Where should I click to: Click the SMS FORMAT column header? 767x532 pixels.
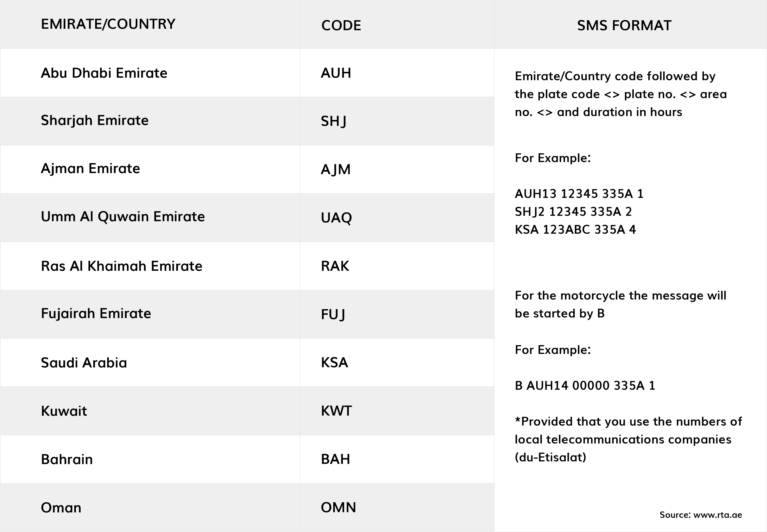point(624,25)
